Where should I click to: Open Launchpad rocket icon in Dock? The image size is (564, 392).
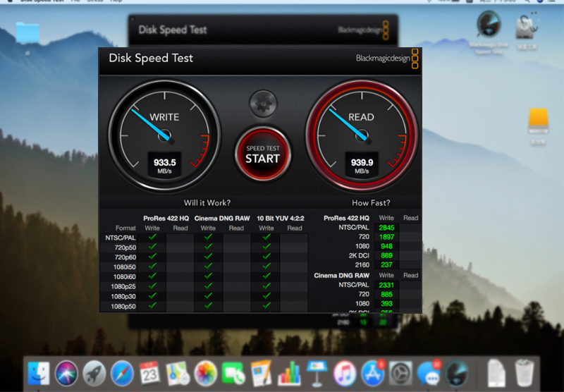[x=94, y=373]
